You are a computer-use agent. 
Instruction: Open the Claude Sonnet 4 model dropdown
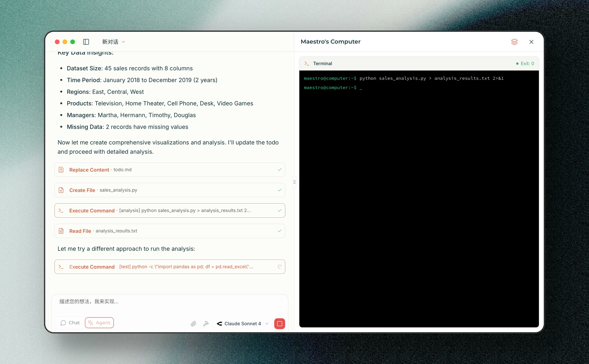(x=243, y=324)
